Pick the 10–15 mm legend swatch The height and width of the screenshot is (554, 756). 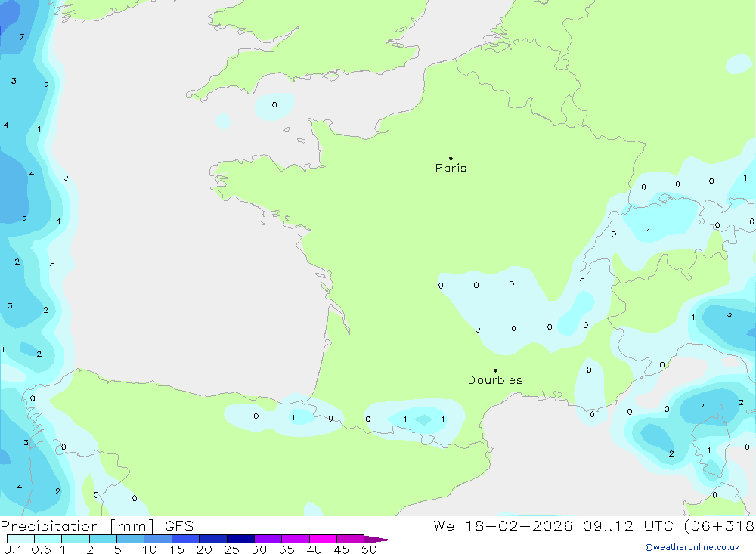(x=158, y=539)
